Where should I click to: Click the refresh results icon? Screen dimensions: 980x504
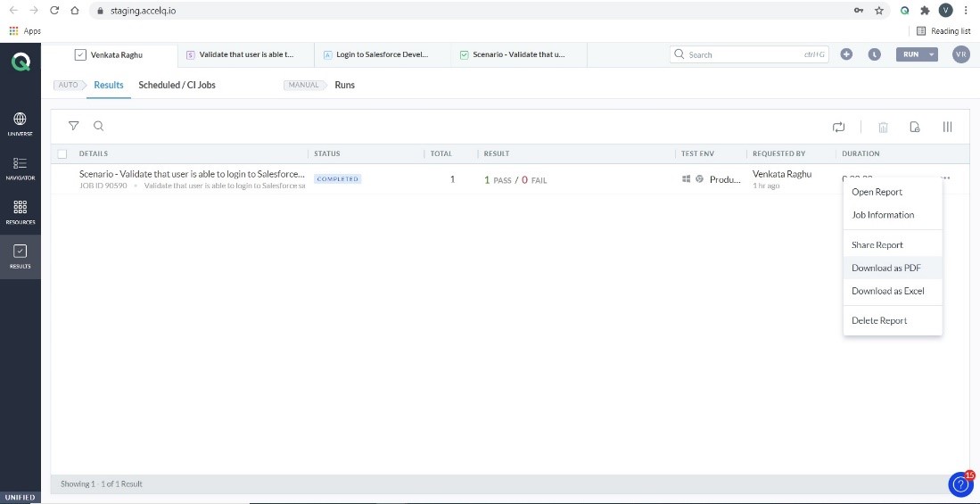838,128
